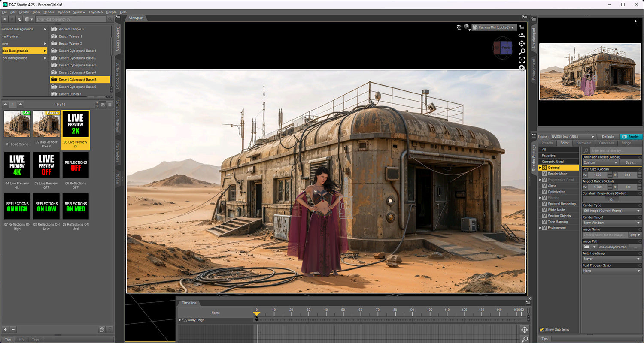Open the Engine NVIDIA Iray dropdown
Image resolution: width=644 pixels, height=343 pixels.
pyautogui.click(x=573, y=137)
